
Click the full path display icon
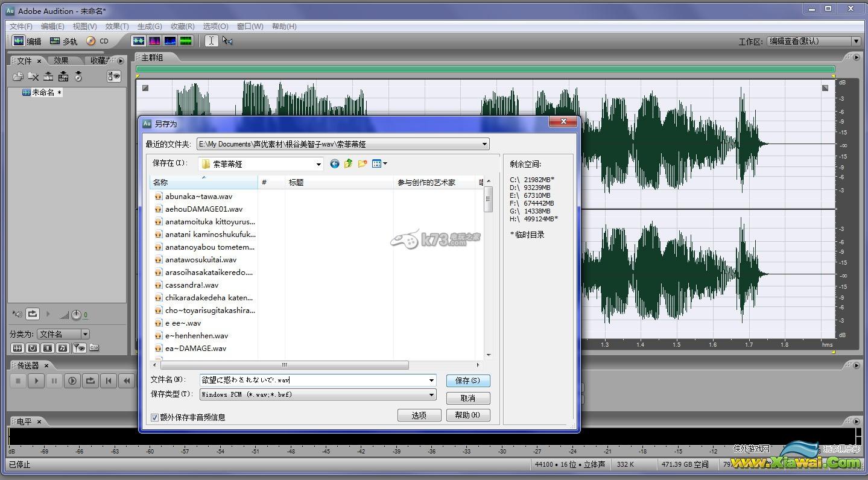tap(94, 348)
